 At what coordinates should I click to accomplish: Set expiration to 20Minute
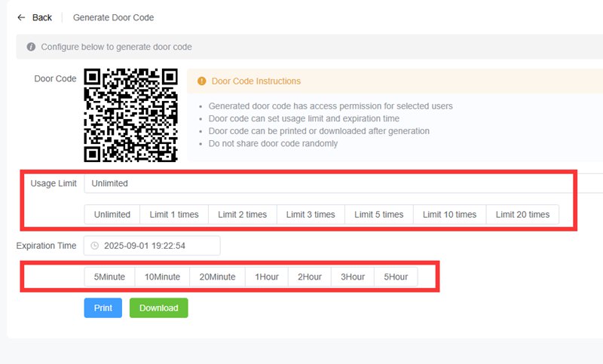pos(217,277)
